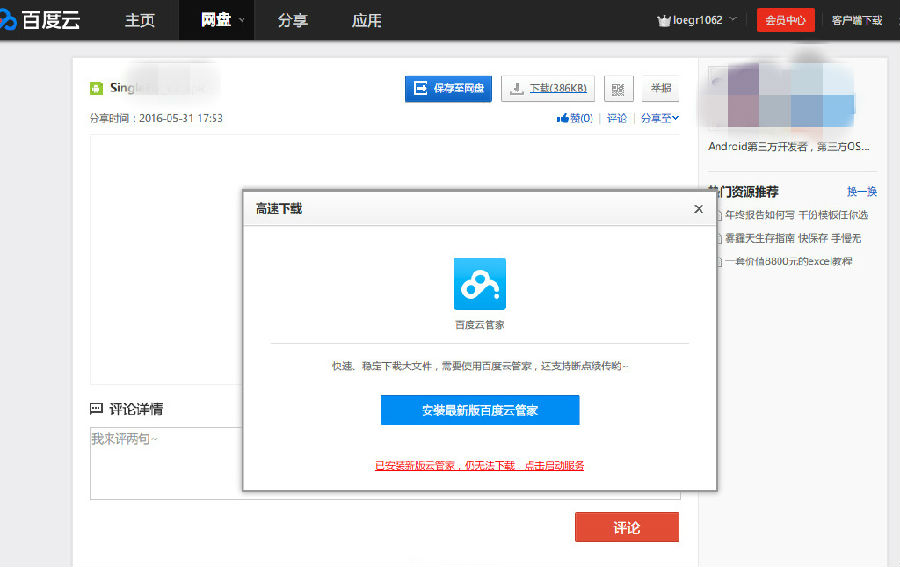The height and width of the screenshot is (567, 900).
Task: Click 下载(386KB) button
Action: (x=548, y=88)
